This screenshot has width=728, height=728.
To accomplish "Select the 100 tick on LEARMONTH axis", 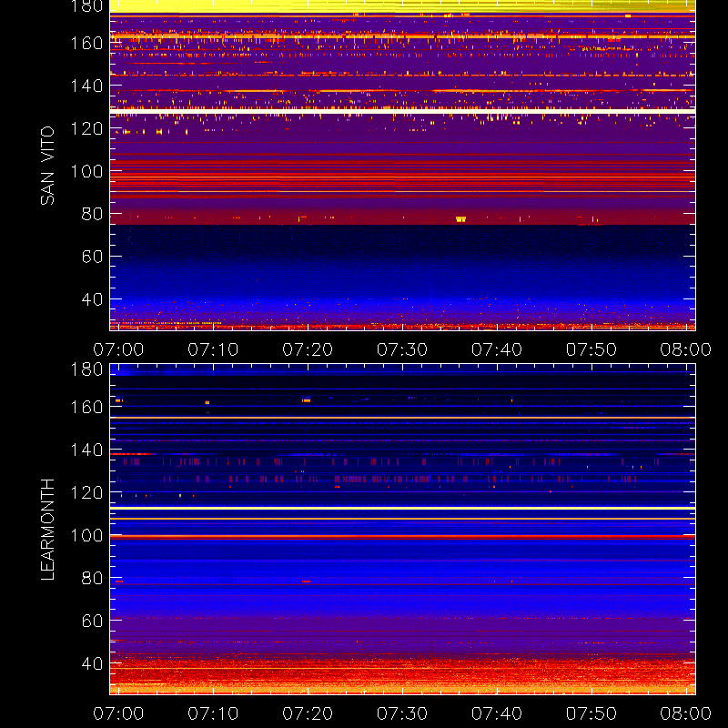I will pos(86,535).
